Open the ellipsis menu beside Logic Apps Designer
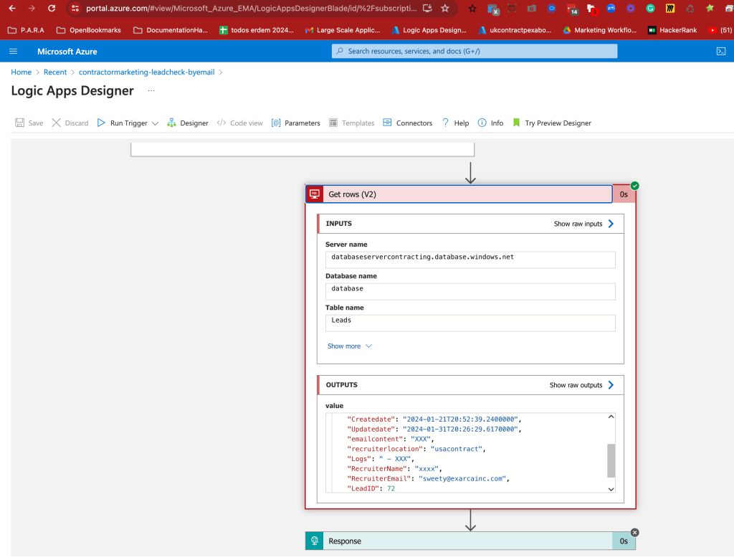The width and height of the screenshot is (734, 560). [x=151, y=90]
